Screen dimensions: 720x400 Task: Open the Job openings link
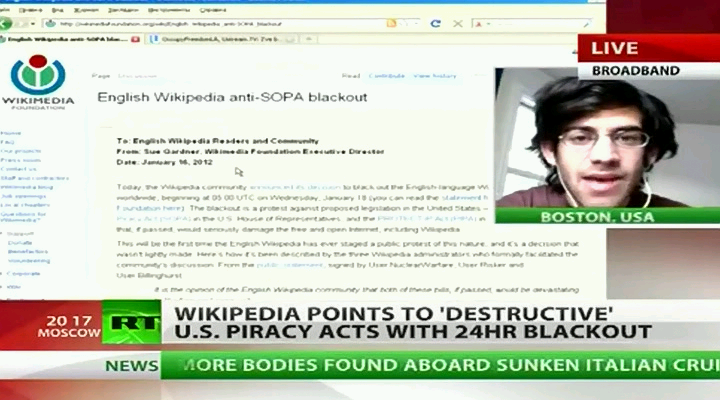coord(23,196)
